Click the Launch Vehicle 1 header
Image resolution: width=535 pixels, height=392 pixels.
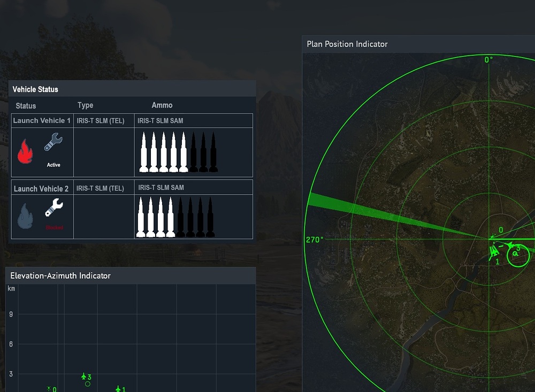(x=42, y=121)
